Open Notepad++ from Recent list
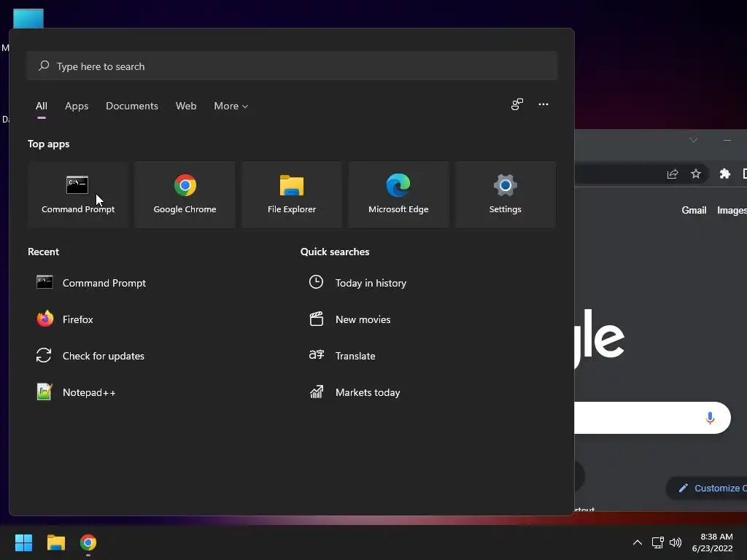Viewport: 747px width, 560px height. [x=76, y=392]
